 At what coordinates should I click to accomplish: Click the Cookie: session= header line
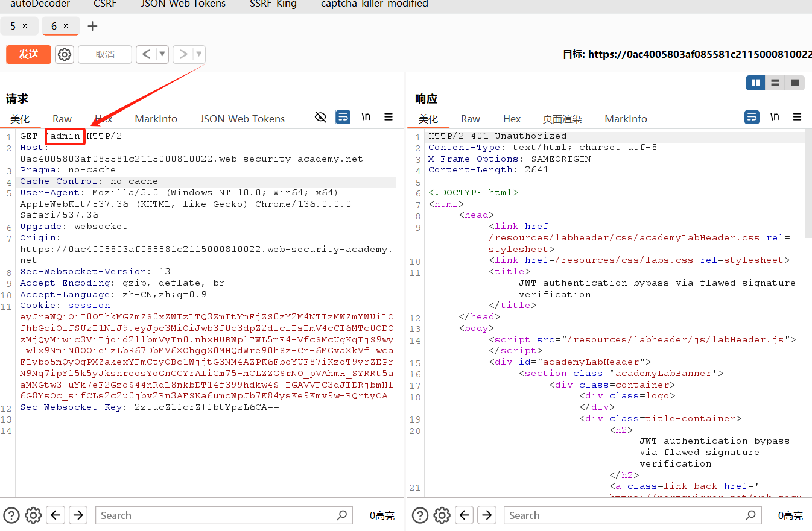[68, 306]
